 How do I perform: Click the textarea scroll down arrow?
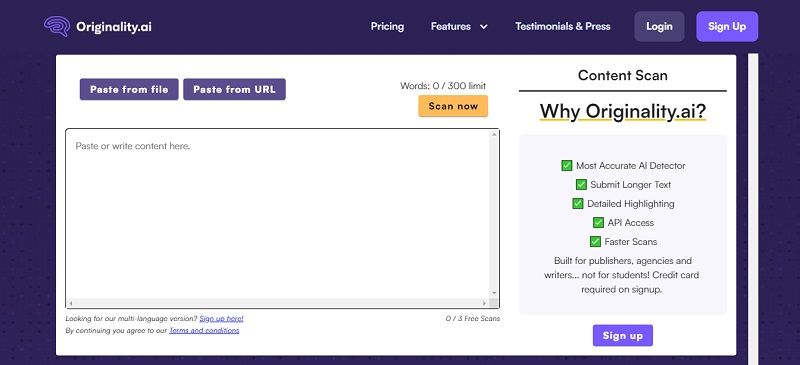(494, 293)
